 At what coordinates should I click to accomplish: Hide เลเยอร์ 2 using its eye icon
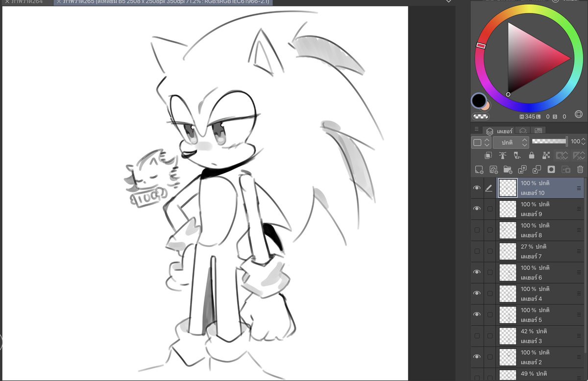click(477, 357)
